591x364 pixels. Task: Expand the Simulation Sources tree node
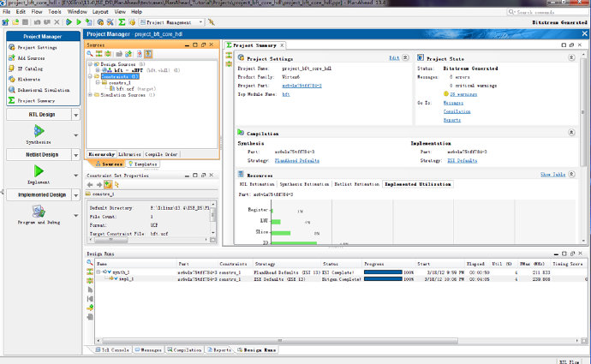point(91,95)
